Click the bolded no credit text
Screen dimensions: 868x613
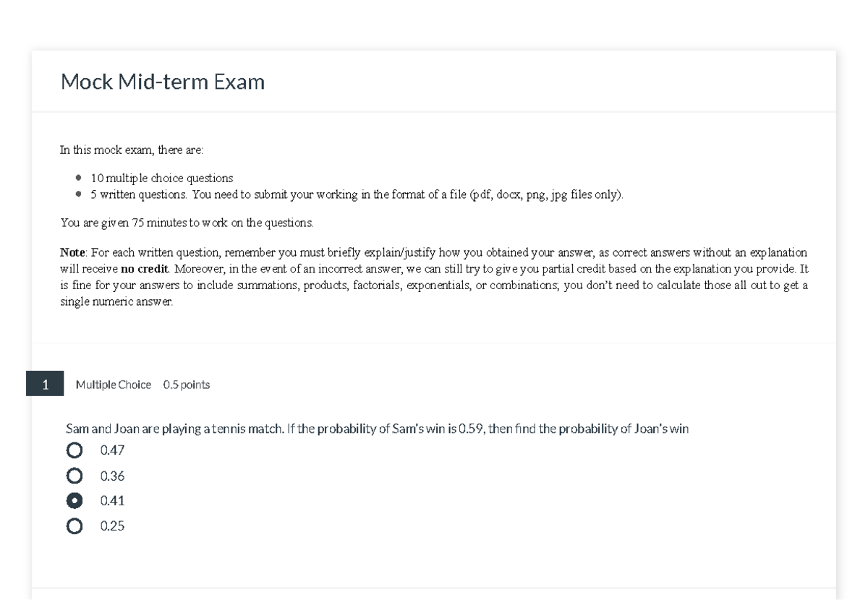(x=142, y=267)
